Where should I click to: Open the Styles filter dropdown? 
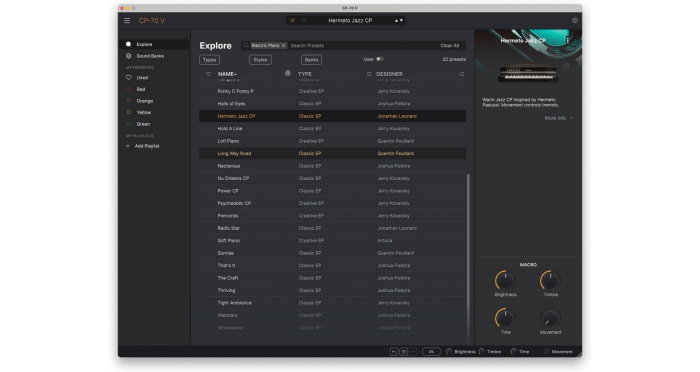(x=260, y=60)
